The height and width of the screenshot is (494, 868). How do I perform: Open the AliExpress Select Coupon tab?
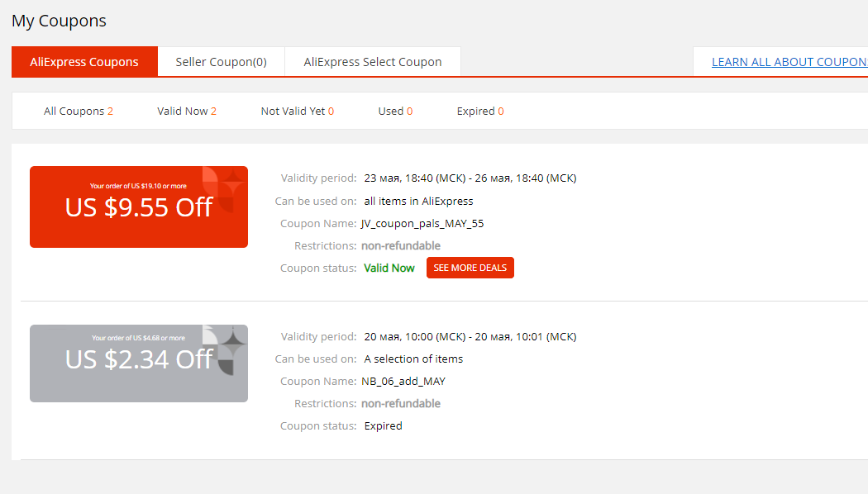click(x=373, y=62)
